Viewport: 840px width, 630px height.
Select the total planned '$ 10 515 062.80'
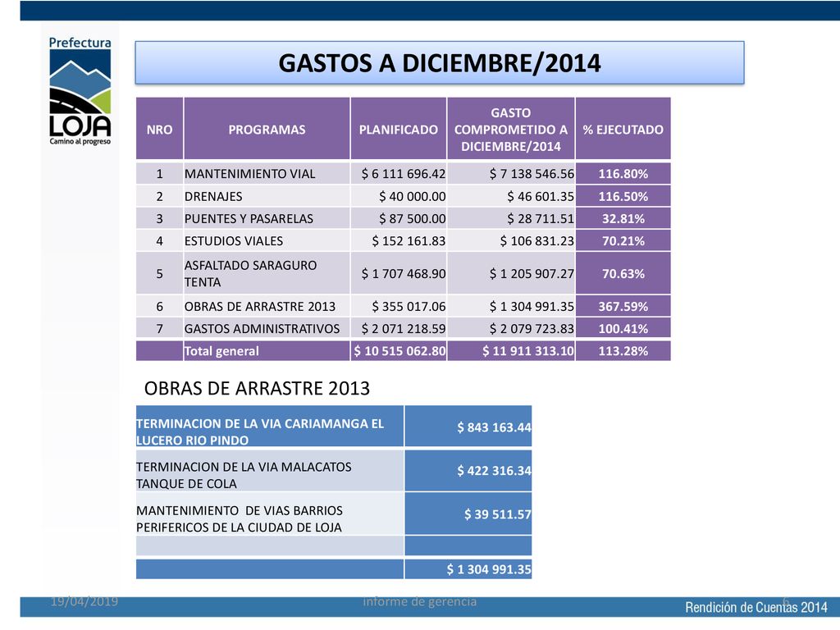click(x=399, y=351)
